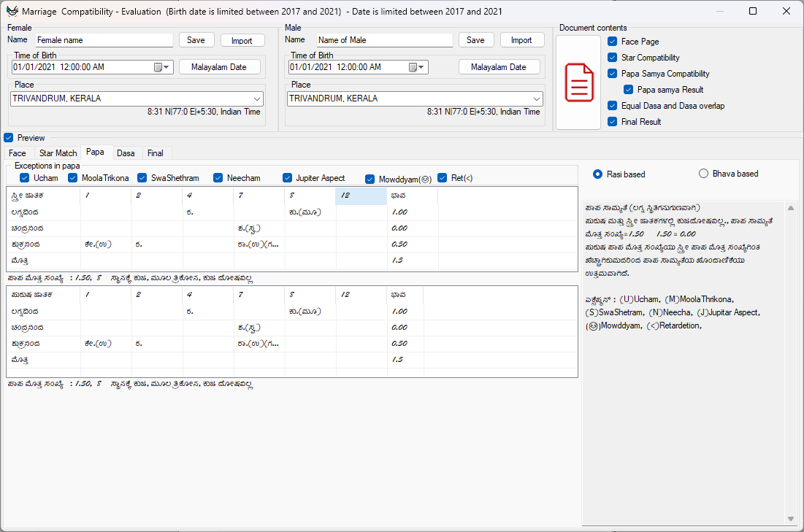
Task: Select Rasi based option
Action: click(597, 174)
